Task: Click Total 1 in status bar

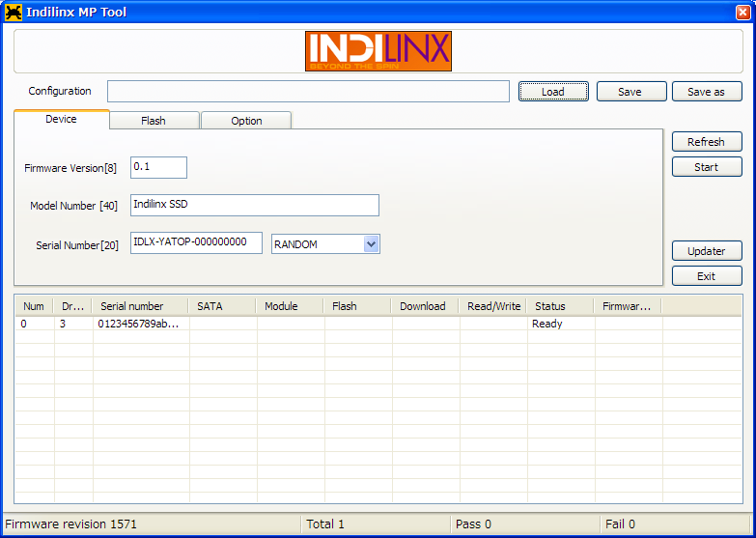Action: (x=325, y=524)
